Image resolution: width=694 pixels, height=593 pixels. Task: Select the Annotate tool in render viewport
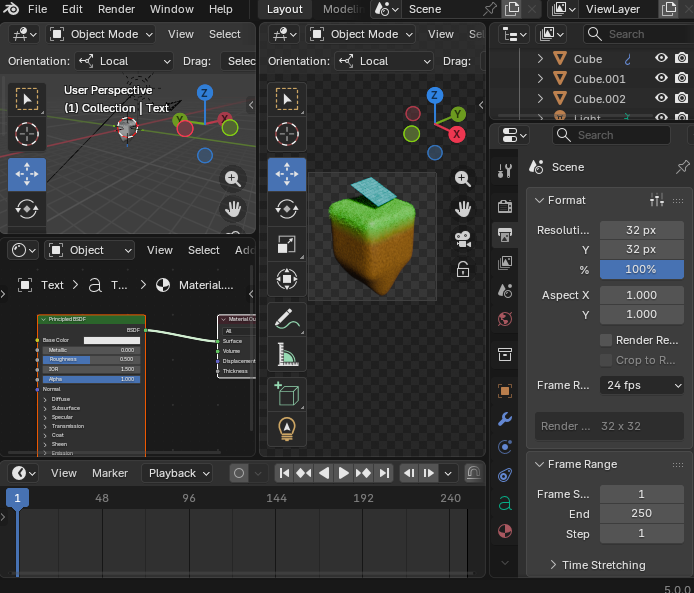(x=287, y=319)
